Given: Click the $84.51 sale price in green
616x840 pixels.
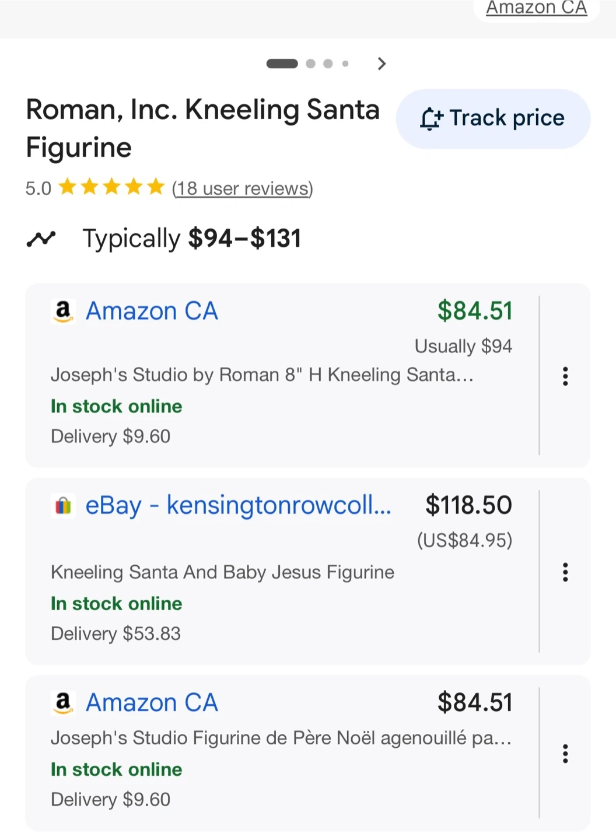Looking at the screenshot, I should (x=475, y=311).
